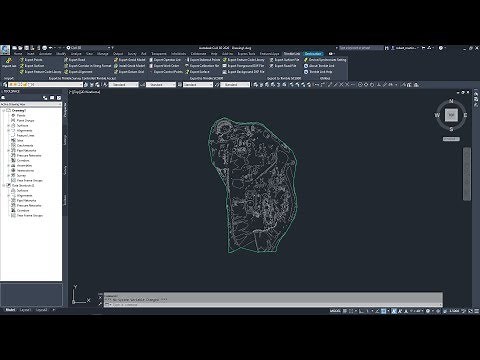Click the Export Surface File icon
This screenshot has height=360, width=480.
(272, 60)
